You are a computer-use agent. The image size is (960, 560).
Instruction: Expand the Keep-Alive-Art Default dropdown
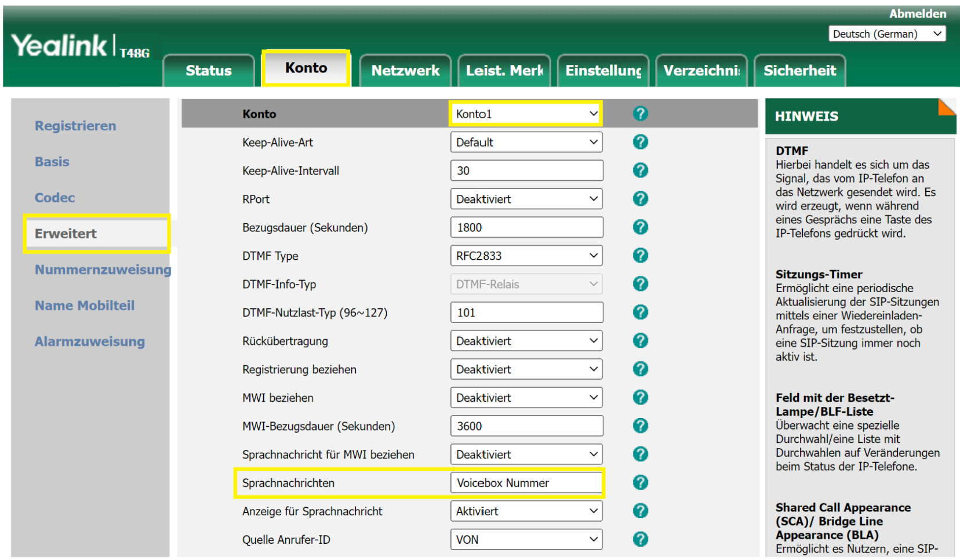coord(526,142)
